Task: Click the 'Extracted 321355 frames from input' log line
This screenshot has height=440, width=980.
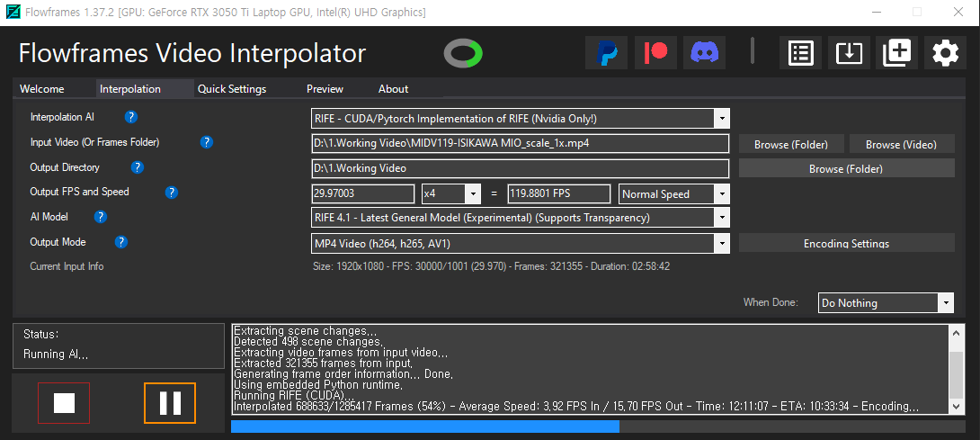Action: 323,363
